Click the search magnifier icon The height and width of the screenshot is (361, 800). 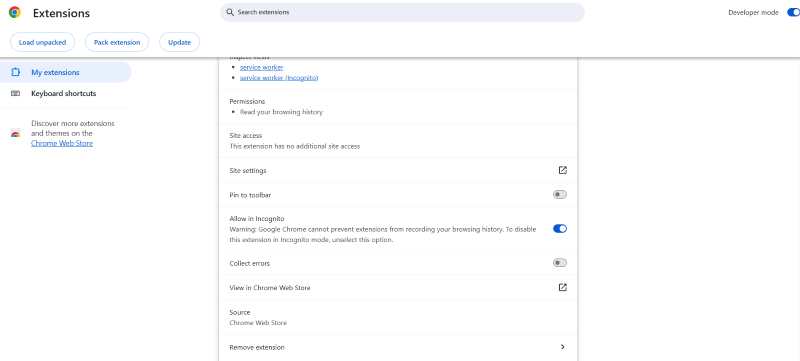(230, 12)
